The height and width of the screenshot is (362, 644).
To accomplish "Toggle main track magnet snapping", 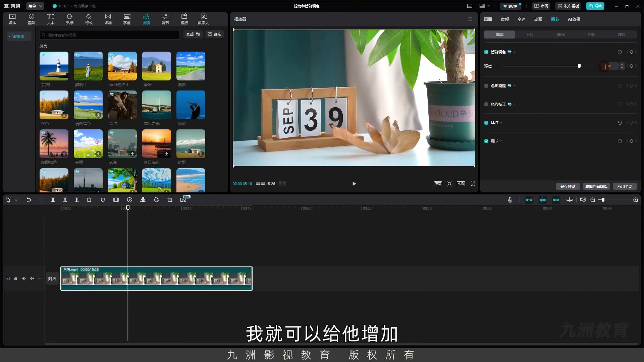I will [x=529, y=200].
